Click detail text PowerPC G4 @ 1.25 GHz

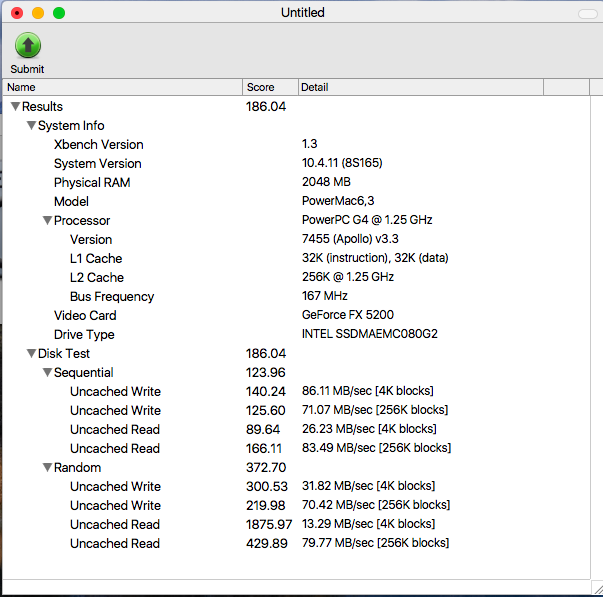coord(367,220)
